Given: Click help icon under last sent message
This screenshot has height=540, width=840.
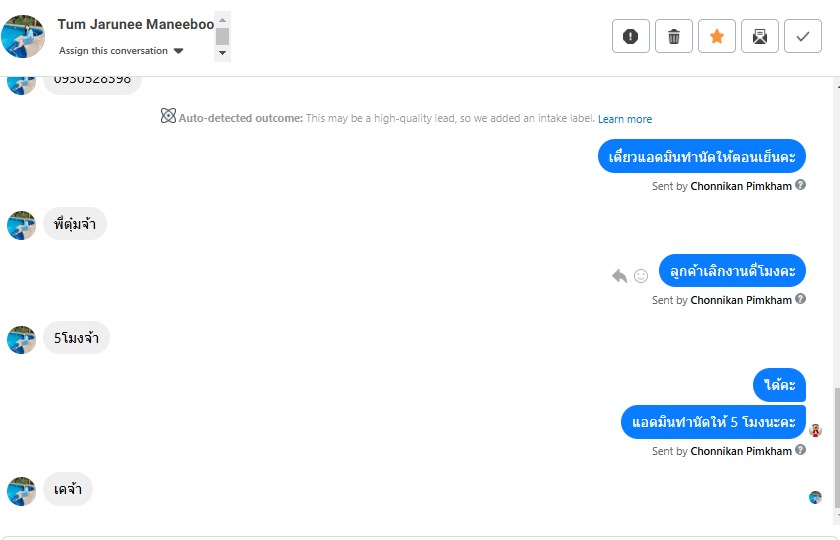Looking at the screenshot, I should tap(801, 451).
